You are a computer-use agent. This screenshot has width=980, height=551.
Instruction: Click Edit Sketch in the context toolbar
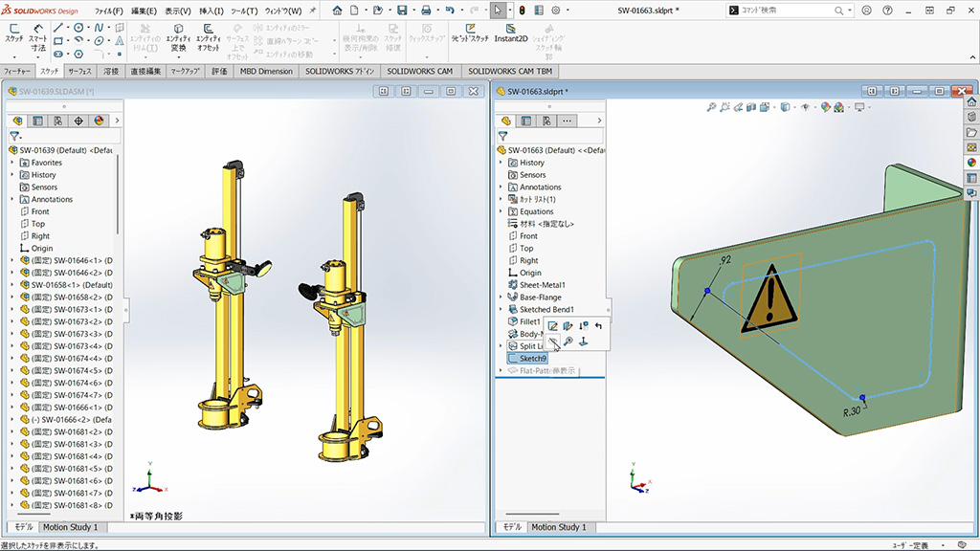tap(553, 326)
